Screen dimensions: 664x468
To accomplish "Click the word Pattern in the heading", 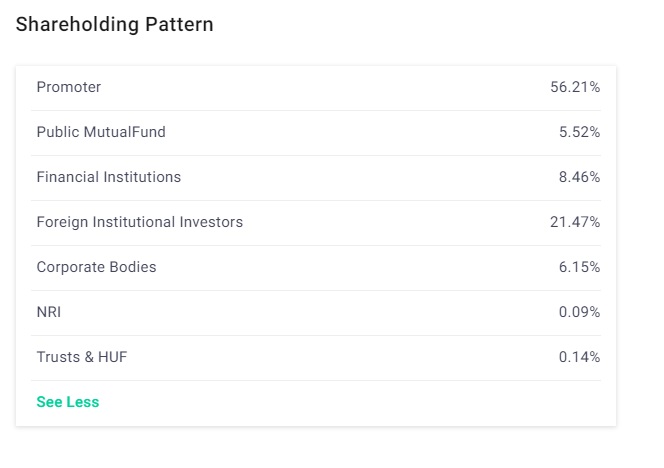I will coord(179,25).
